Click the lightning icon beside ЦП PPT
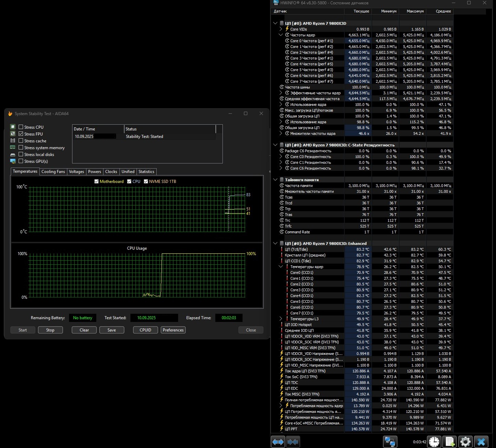 click(282, 429)
